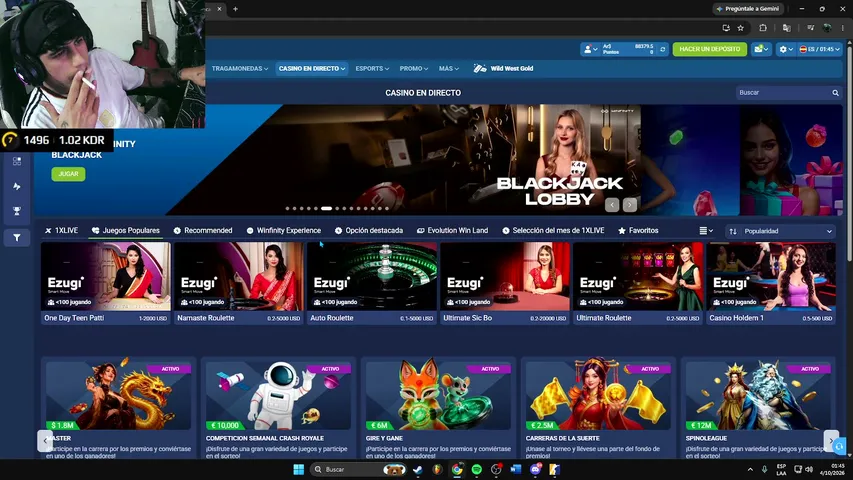Open Steam from the taskbar
This screenshot has width=853, height=480.
(x=418, y=469)
